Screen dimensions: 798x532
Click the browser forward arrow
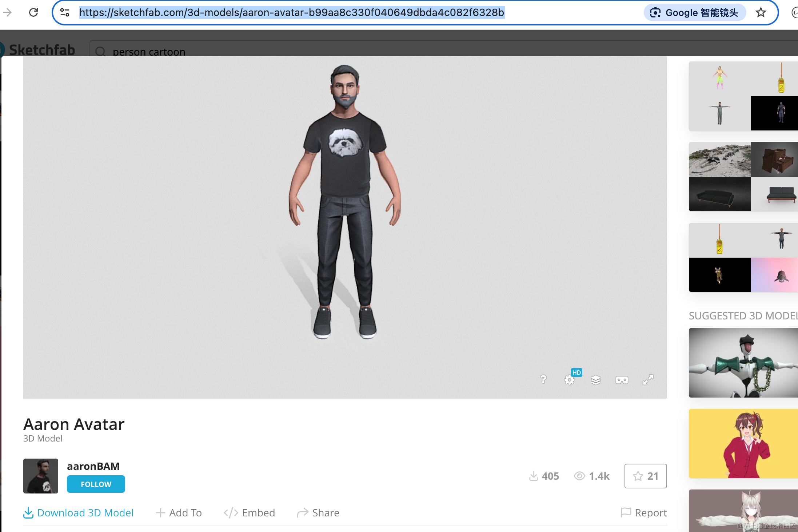[7, 12]
